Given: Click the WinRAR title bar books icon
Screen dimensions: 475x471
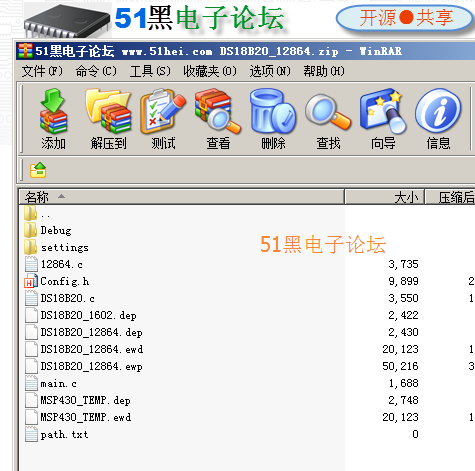Looking at the screenshot, I should pos(25,51).
